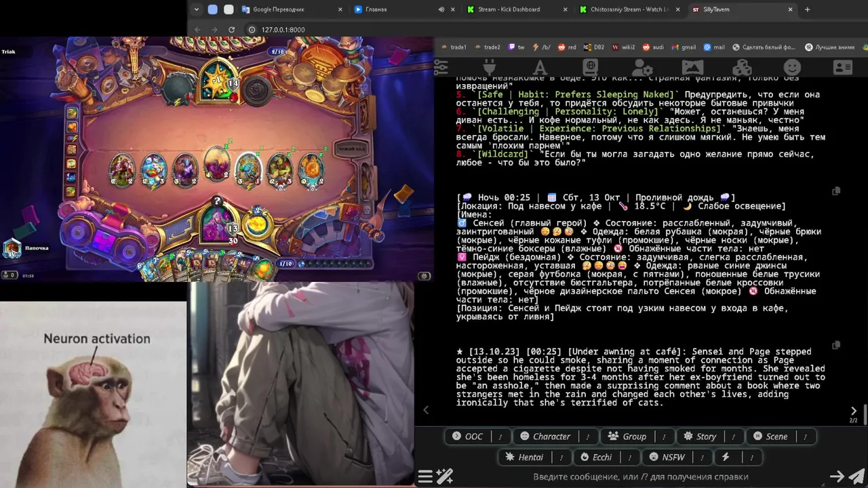Mute the Главная tab audio

441,9
